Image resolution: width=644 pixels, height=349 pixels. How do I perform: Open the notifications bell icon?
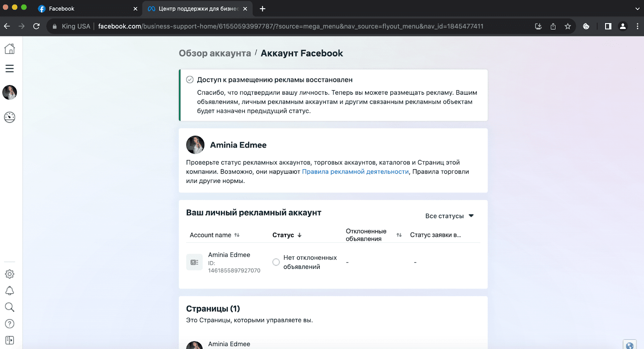coord(10,291)
